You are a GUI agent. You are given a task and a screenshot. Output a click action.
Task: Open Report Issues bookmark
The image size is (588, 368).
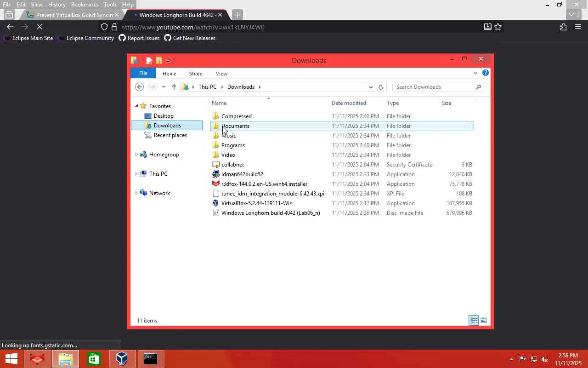click(x=139, y=38)
